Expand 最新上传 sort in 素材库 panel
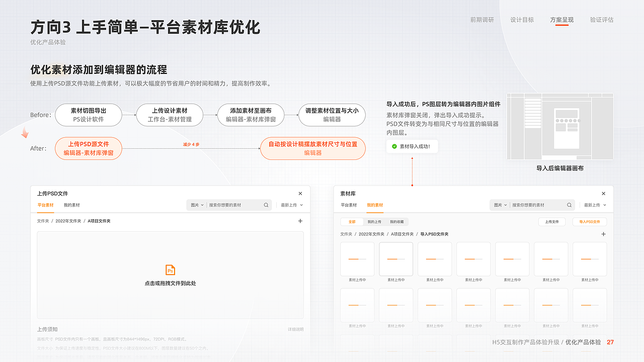This screenshot has height=362, width=644. coord(595,205)
